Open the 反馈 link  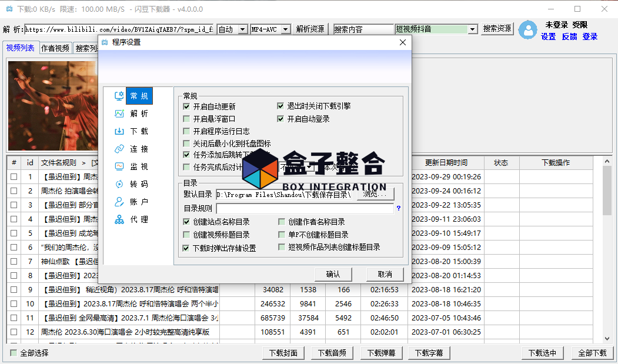coord(569,36)
